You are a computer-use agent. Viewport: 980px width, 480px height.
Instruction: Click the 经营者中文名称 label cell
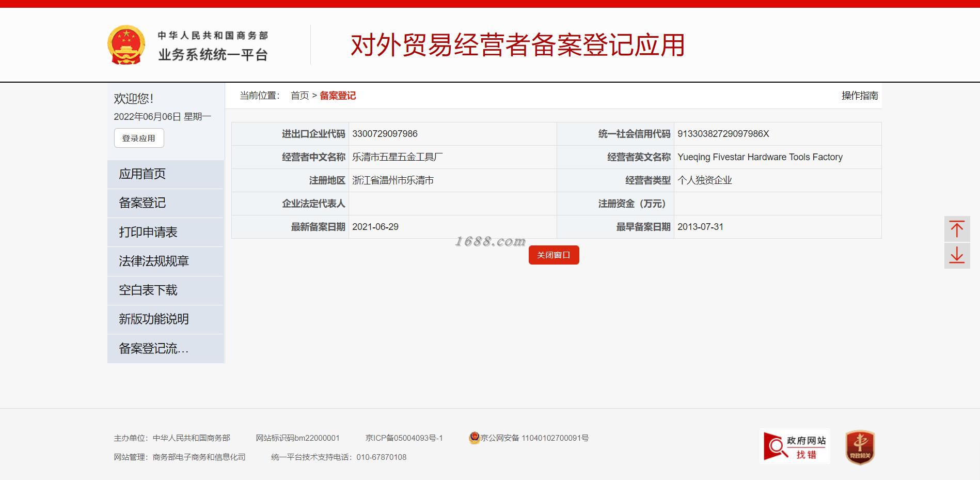[x=290, y=157]
